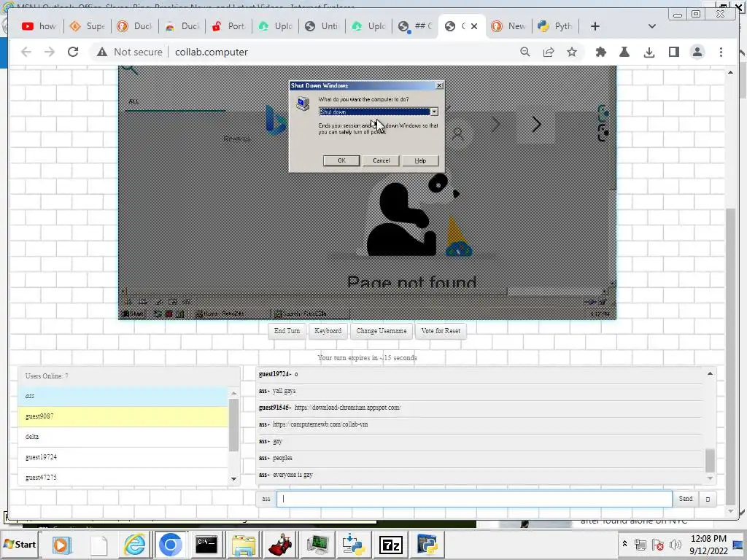
Task: Select user guest9087 in users list
Action: [123, 416]
